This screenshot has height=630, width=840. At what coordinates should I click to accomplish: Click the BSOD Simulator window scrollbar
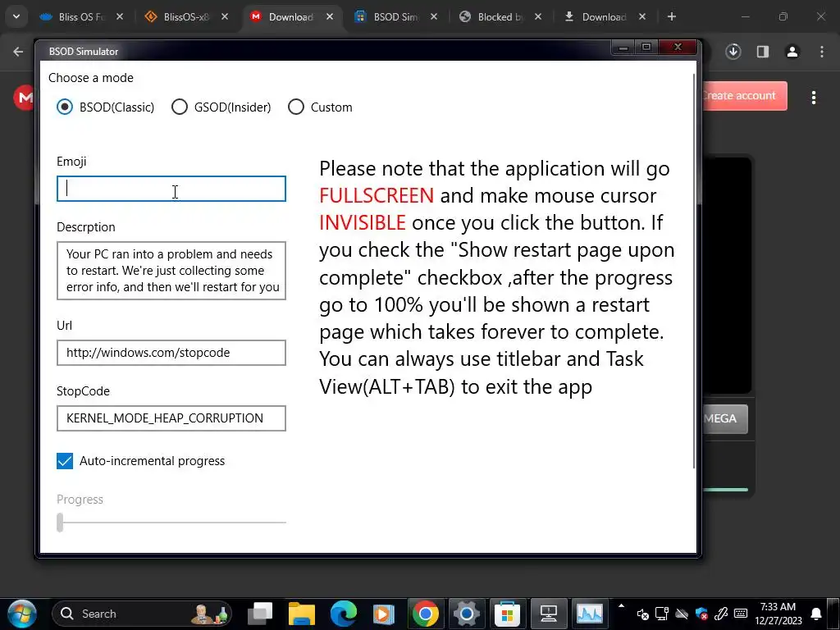[x=694, y=271]
